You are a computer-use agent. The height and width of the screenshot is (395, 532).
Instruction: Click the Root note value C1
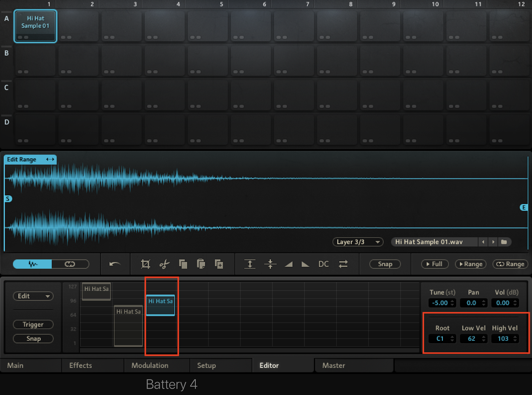point(440,339)
